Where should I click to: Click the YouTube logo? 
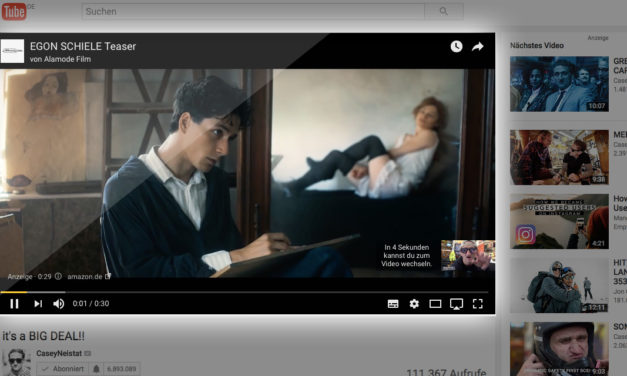(14, 12)
